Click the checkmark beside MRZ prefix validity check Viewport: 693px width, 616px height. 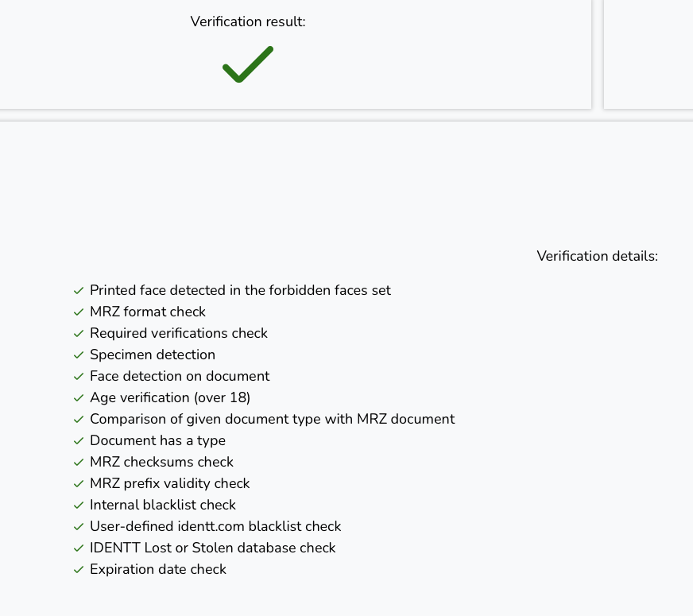click(79, 484)
